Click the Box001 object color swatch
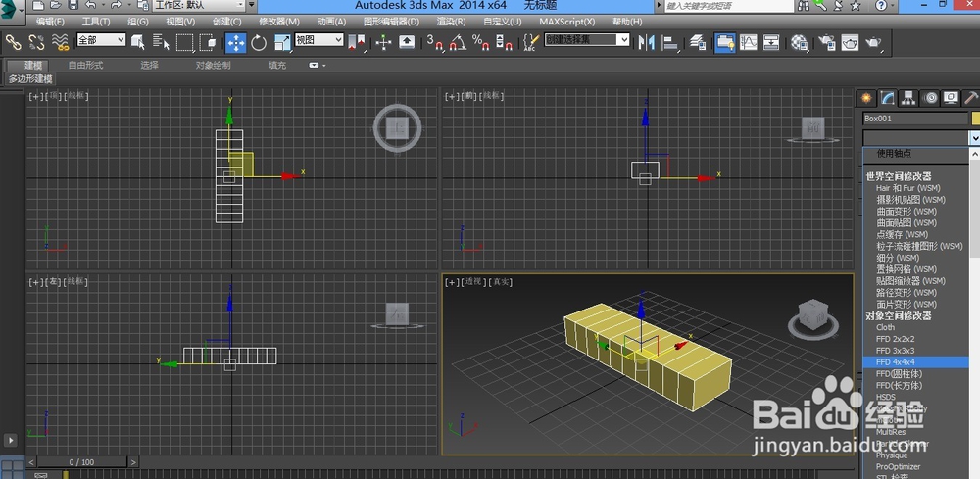The width and height of the screenshot is (980, 479). click(976, 118)
